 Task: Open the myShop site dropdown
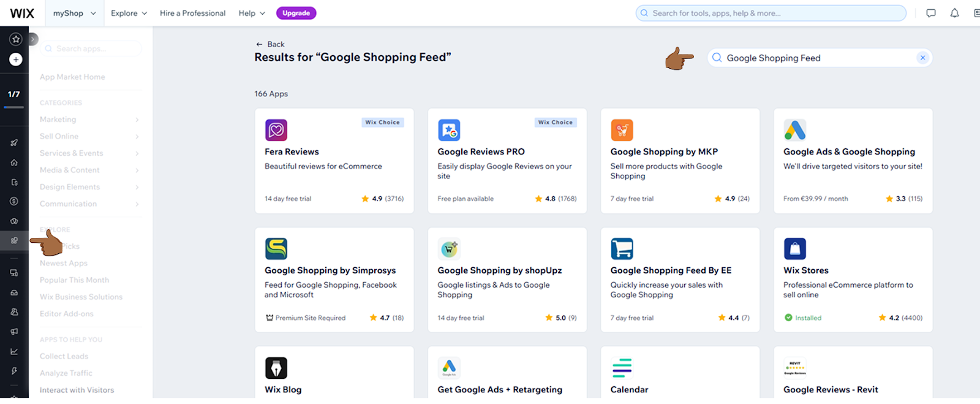(74, 13)
